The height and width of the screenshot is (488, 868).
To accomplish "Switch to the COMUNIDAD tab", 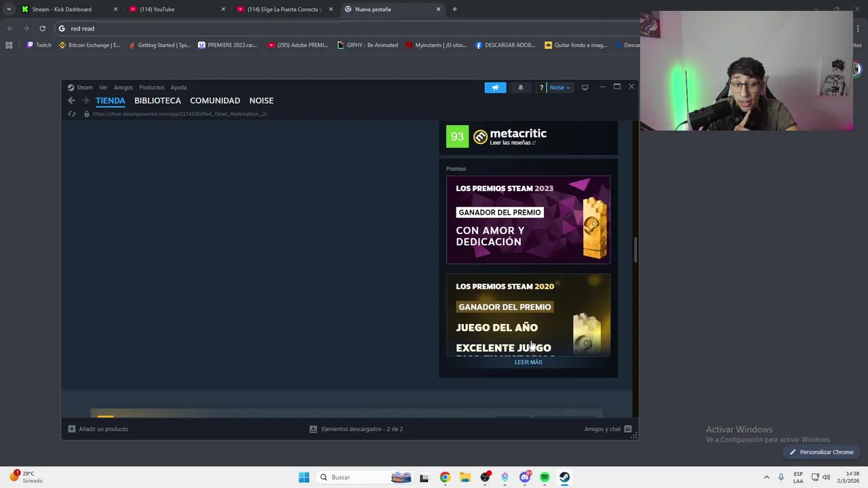I will pyautogui.click(x=215, y=100).
